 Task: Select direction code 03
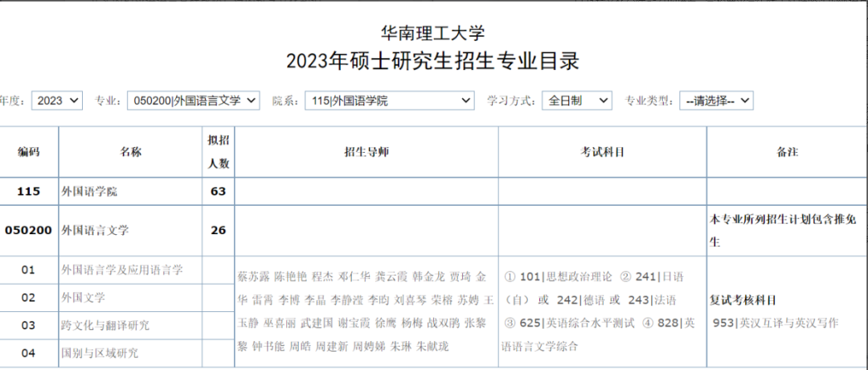28,325
